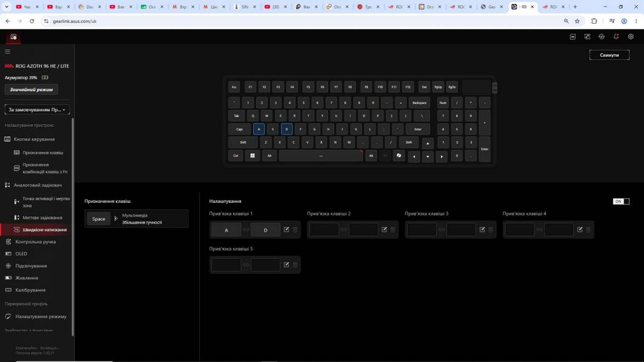
Task: Open the settings gear in top-right toolbar
Action: (x=631, y=36)
